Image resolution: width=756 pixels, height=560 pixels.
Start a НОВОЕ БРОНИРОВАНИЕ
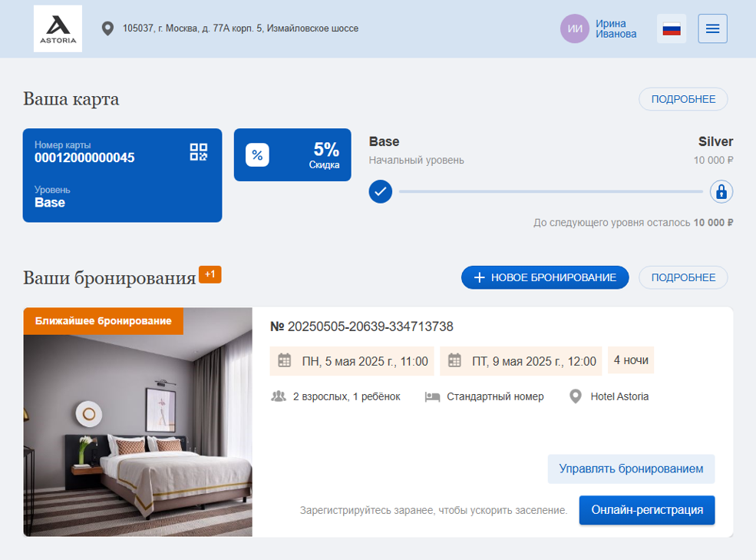[545, 277]
